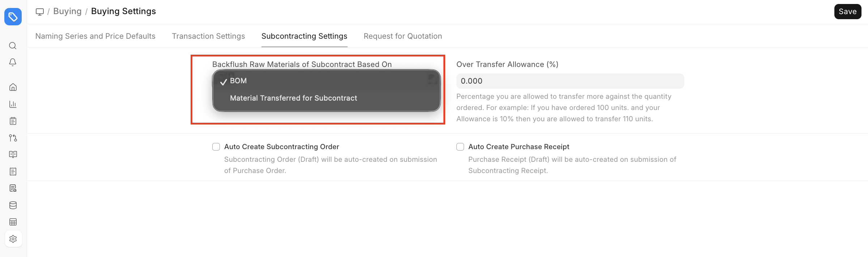This screenshot has height=257, width=868.
Task: Enable Auto Create Subcontracting Order checkbox
Action: coord(216,147)
